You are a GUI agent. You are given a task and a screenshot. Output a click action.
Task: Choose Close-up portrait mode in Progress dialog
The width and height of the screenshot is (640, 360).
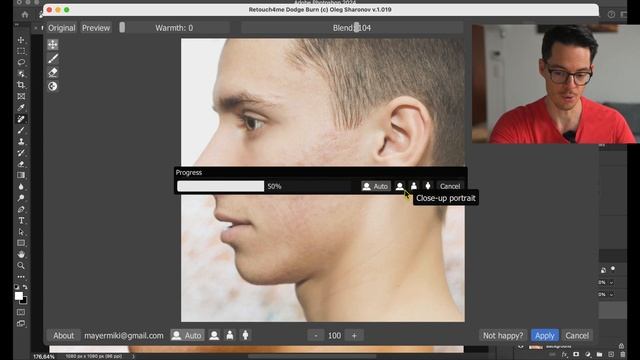pyautogui.click(x=400, y=186)
